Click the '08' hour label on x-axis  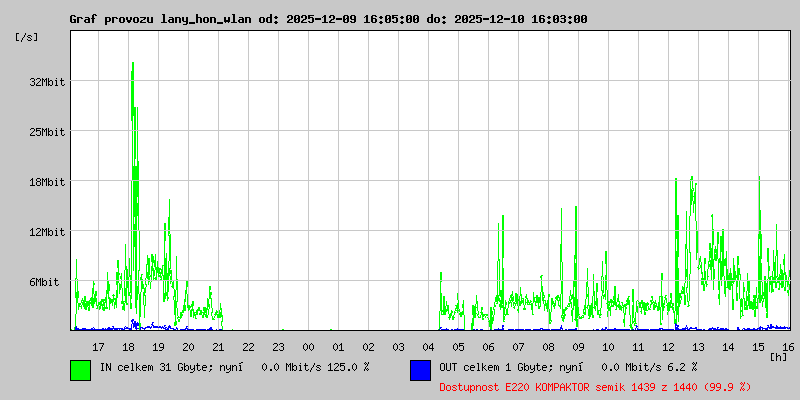548,347
